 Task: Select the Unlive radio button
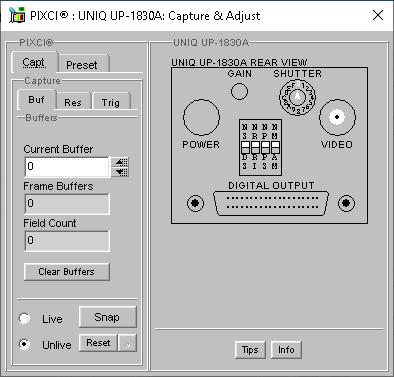(24, 344)
